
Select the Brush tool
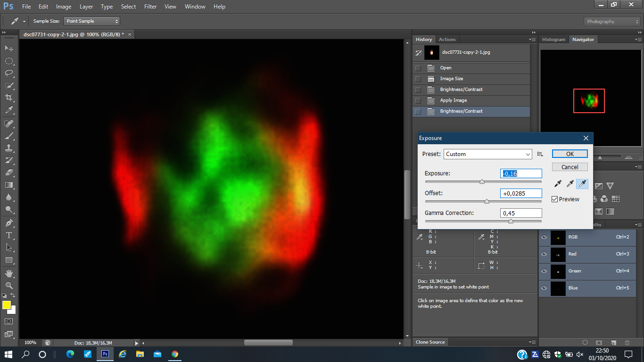[9, 136]
